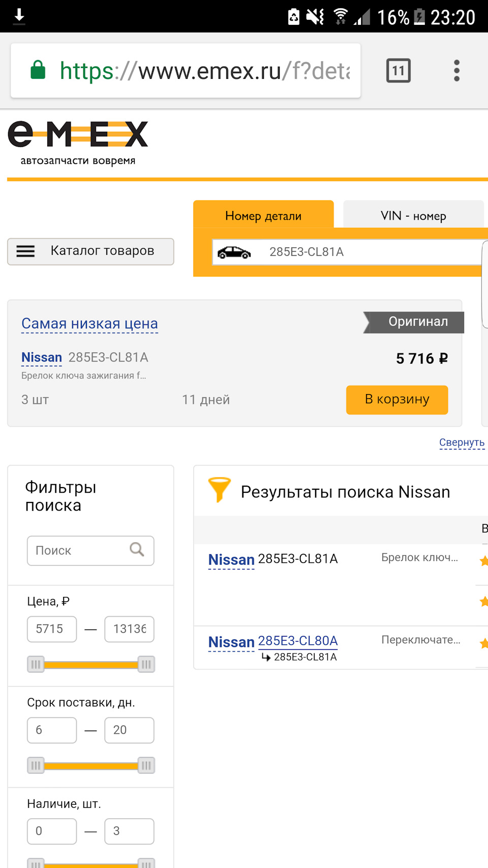Click the 3 шт quantity text

pos(35,400)
